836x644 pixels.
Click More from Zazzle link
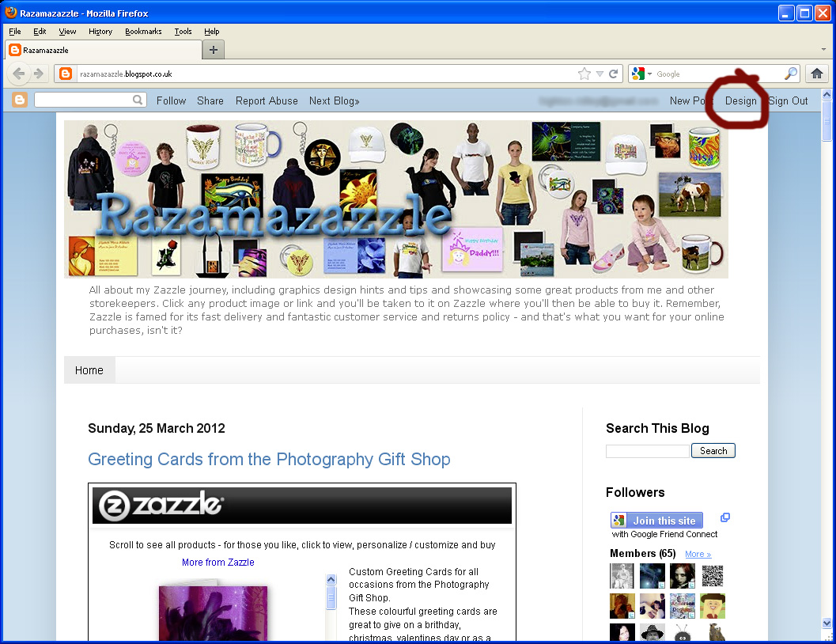click(218, 563)
